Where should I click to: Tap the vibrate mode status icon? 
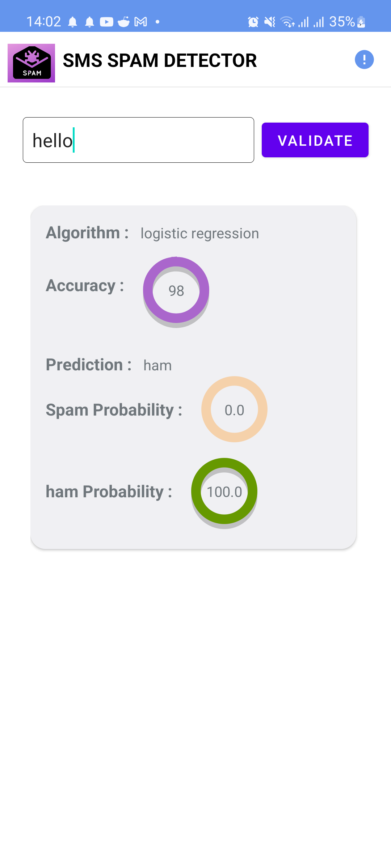269,22
